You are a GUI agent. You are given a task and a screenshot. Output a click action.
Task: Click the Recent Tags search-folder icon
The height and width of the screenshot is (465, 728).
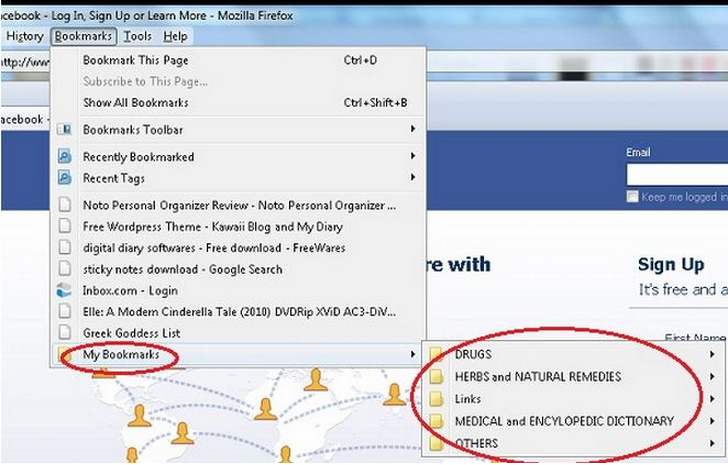coord(65,177)
